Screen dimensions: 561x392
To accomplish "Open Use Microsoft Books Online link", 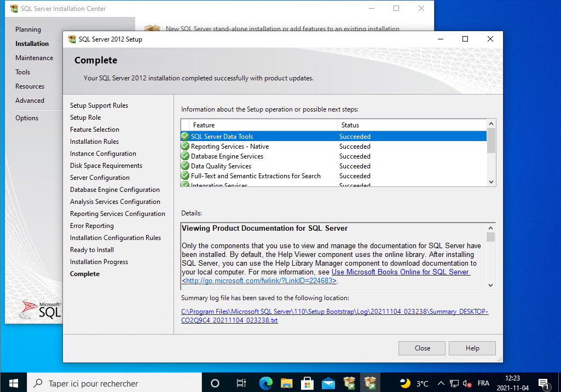I will (401, 272).
